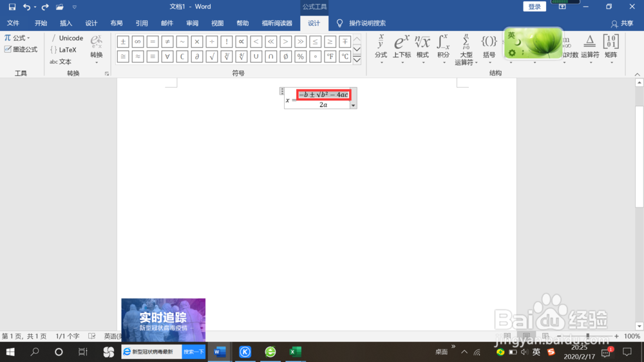Screen dimensions: 644x362
Task: Insert the percent symbol
Action: [300, 56]
